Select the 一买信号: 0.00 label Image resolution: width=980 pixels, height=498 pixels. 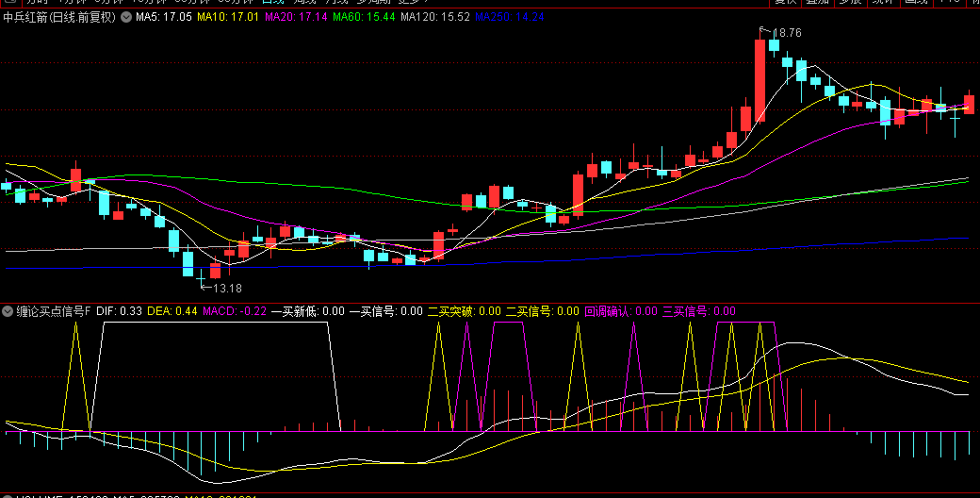(385, 311)
